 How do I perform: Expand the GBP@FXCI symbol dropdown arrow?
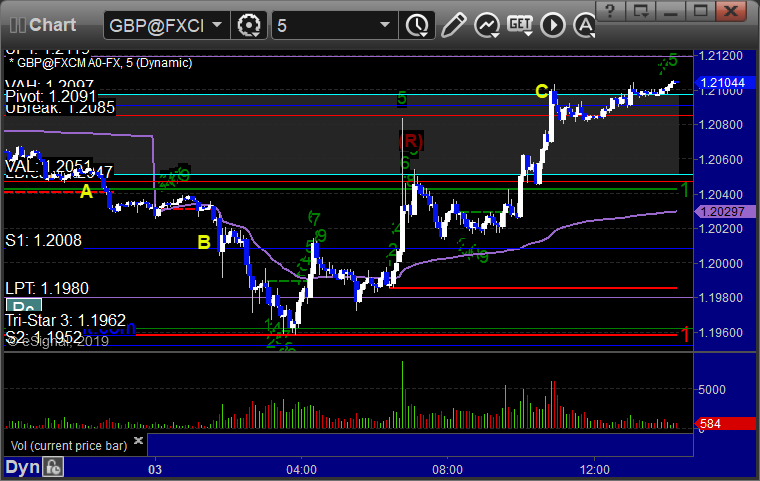(x=217, y=24)
